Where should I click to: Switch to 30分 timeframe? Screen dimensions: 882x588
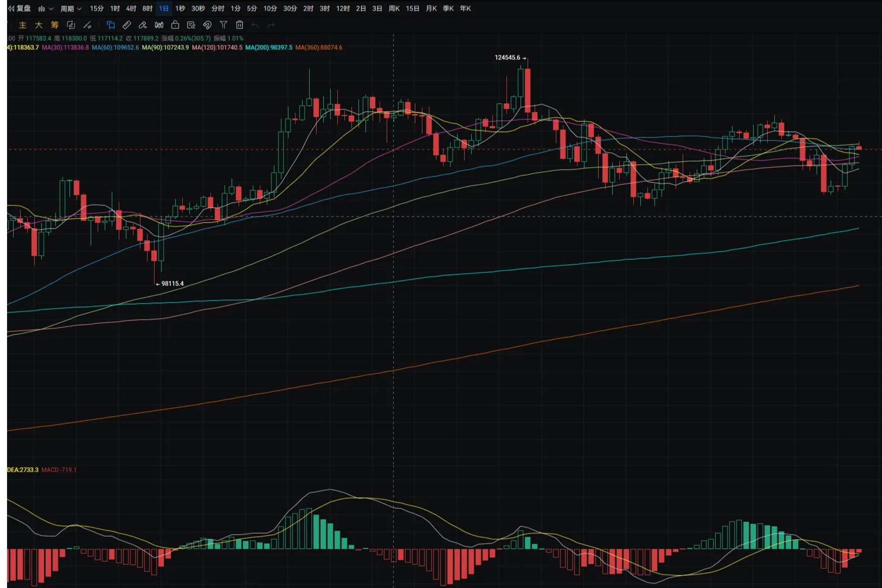290,9
